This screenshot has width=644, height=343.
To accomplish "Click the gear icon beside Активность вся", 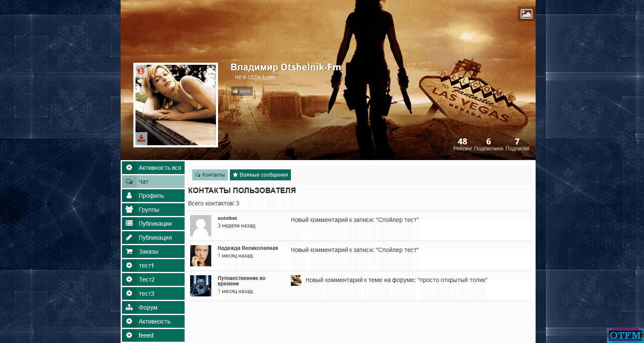I will pos(129,168).
